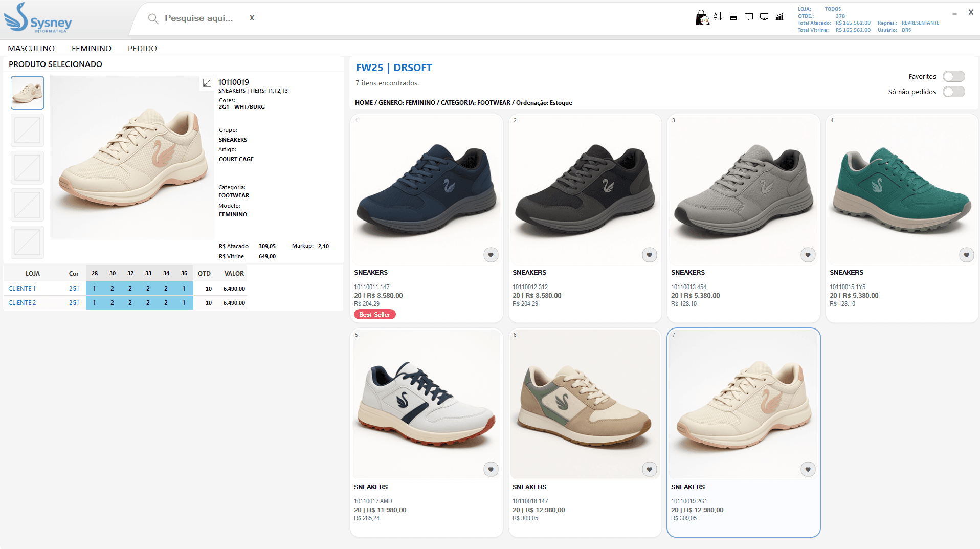Select first thumbnail of selected product
980x549 pixels.
(x=28, y=93)
